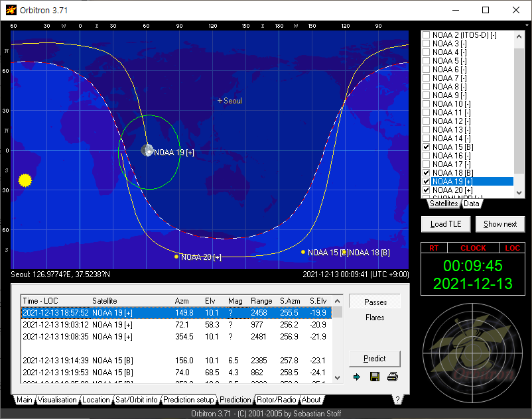Screen dimensions: 532x419
Task: Switch to the Satellites tab in side panel
Action: point(444,204)
